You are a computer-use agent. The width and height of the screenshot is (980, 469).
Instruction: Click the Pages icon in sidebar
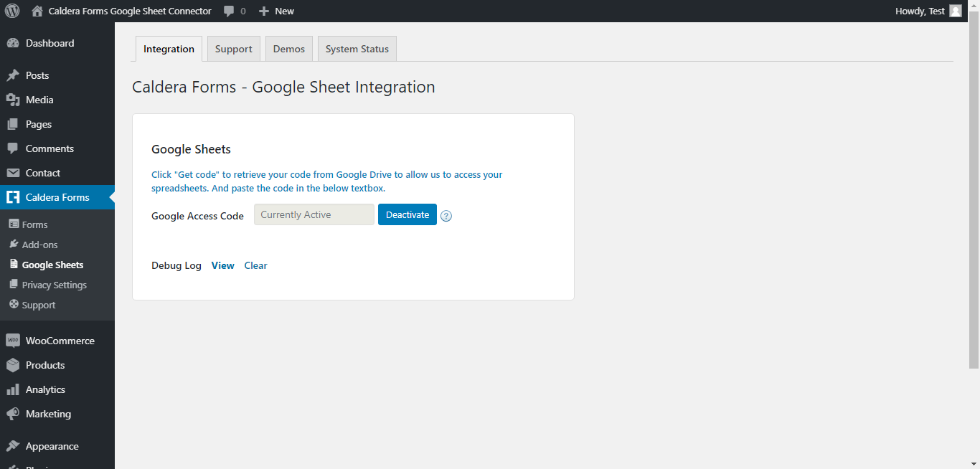pyautogui.click(x=13, y=124)
